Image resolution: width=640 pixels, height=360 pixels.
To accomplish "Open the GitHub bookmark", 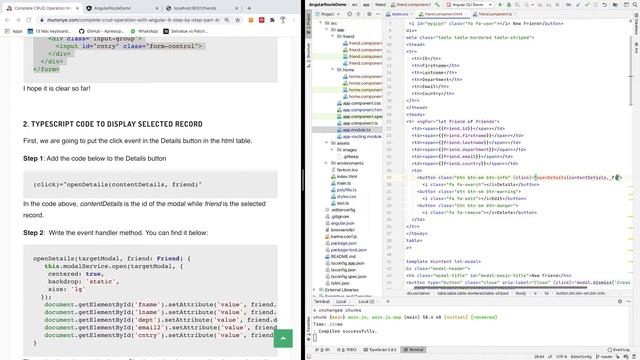I will click(x=102, y=31).
